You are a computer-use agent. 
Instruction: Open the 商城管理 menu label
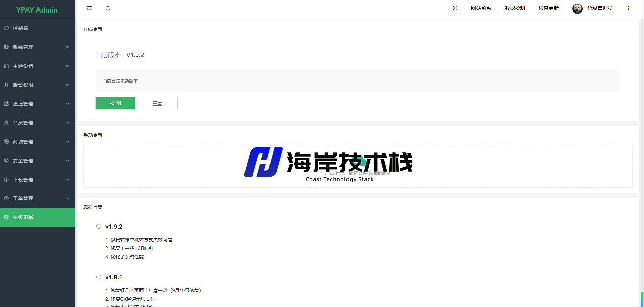click(23, 142)
